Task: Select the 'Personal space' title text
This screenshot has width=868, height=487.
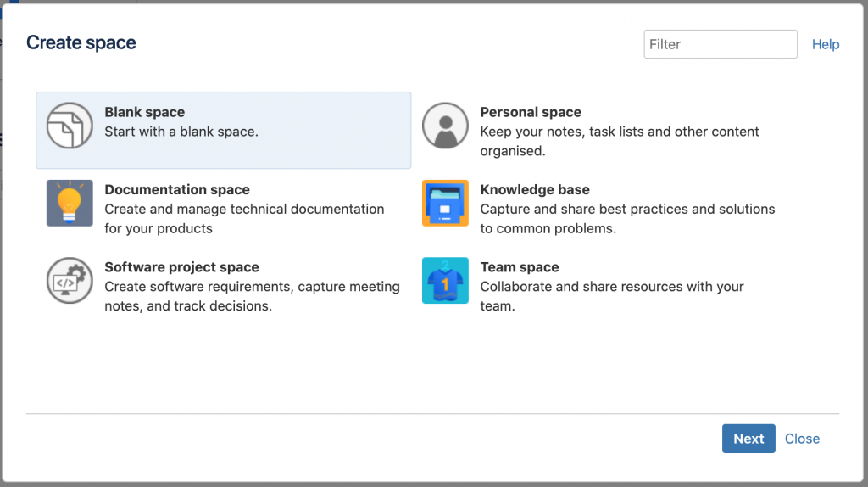Action: [x=531, y=112]
